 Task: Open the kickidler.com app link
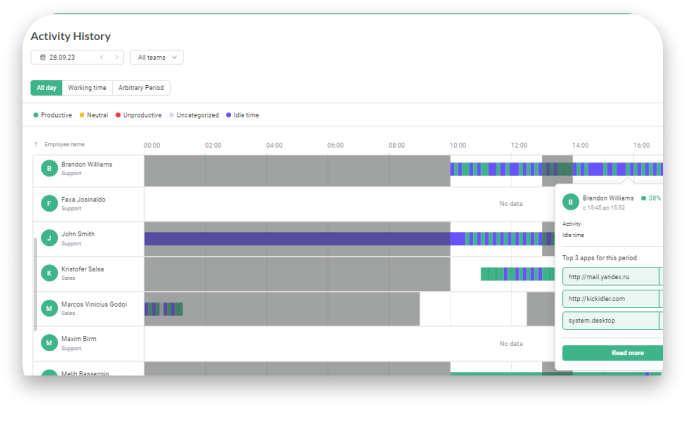tap(610, 298)
